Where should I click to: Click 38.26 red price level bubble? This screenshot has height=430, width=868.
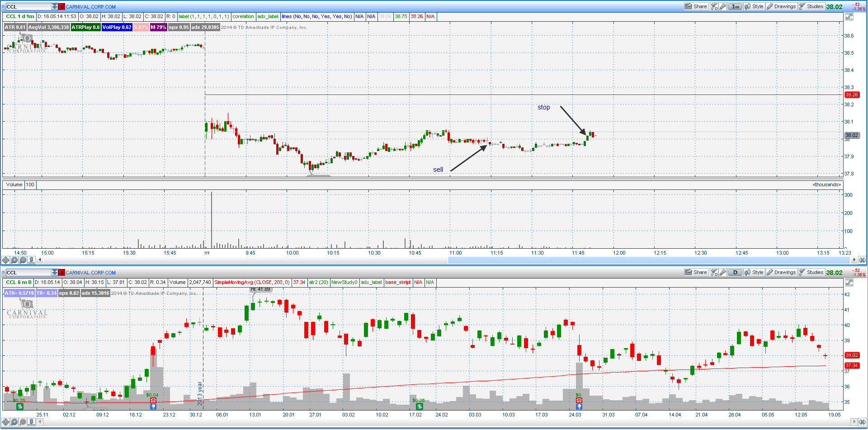point(852,95)
